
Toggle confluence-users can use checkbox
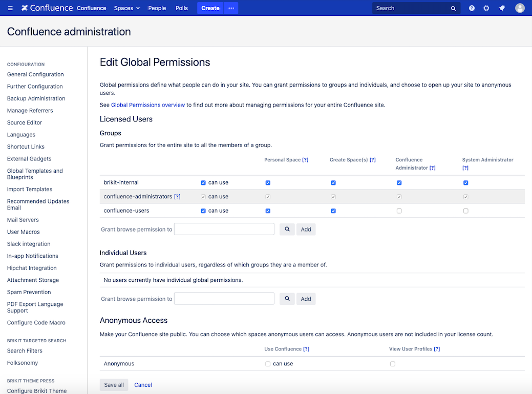tap(203, 211)
